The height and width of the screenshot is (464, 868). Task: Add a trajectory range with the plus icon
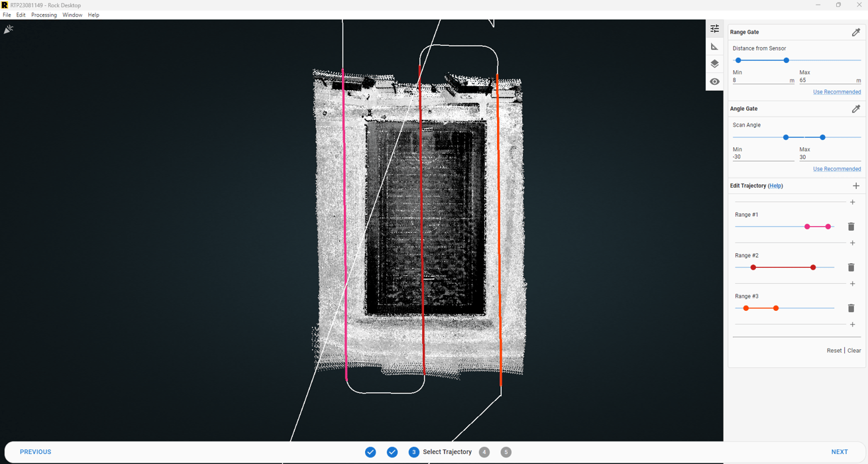pos(856,186)
